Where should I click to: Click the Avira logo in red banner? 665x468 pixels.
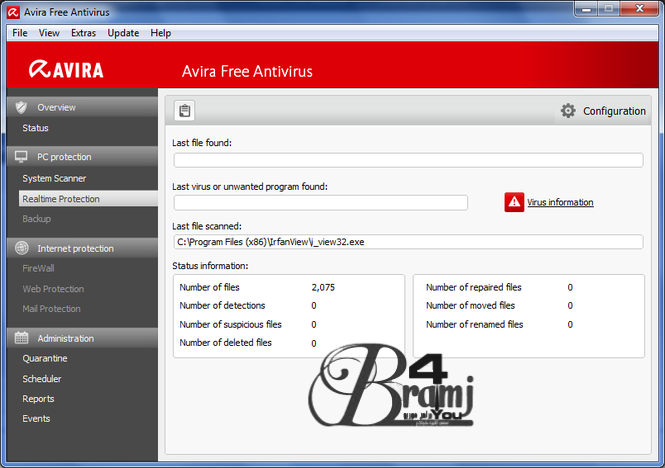(x=66, y=69)
